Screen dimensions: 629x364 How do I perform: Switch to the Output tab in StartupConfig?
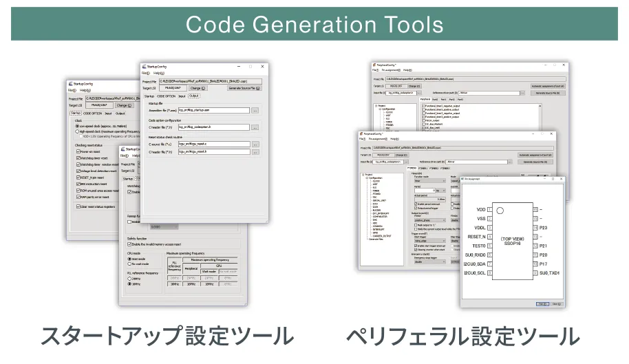pos(194,96)
